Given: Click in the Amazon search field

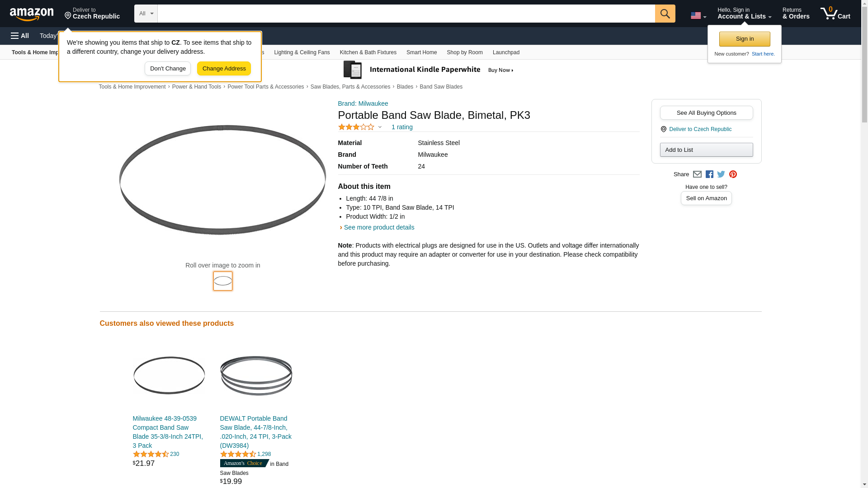Looking at the screenshot, I should [x=406, y=14].
